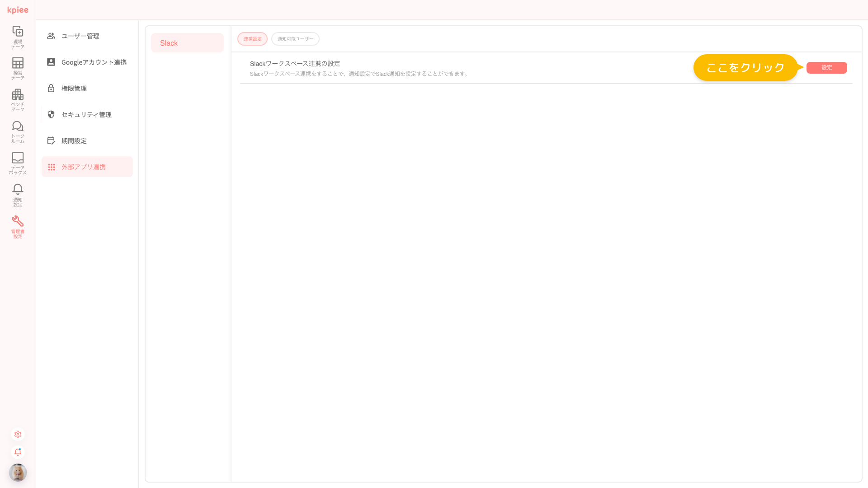Open Googleアカウント連携 menu item

[94, 62]
